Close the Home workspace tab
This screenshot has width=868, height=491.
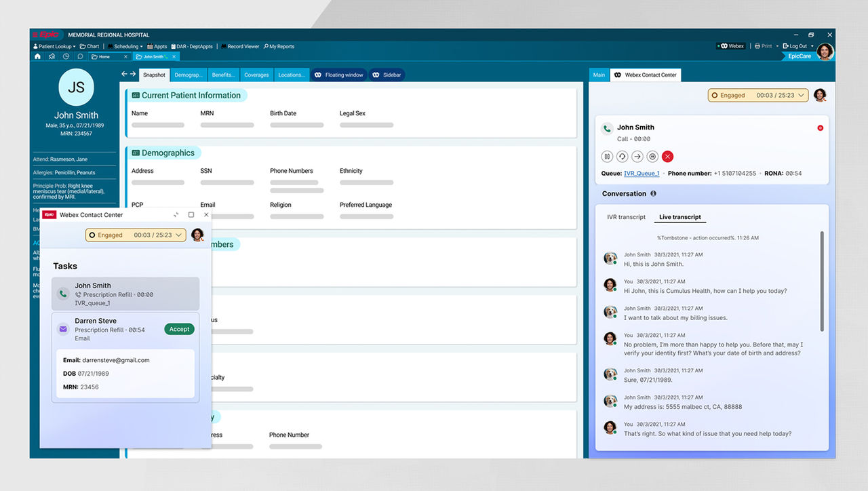pyautogui.click(x=125, y=57)
